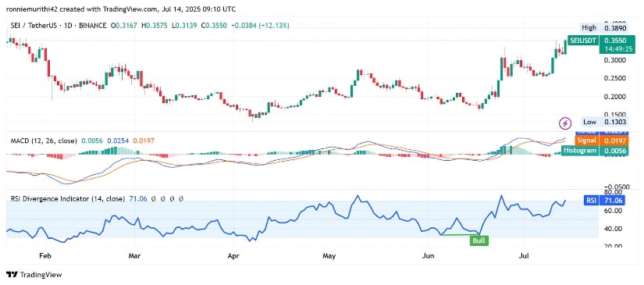Click the Feb label on time axis
Viewport: 644px width, 285px height.
coord(44,256)
